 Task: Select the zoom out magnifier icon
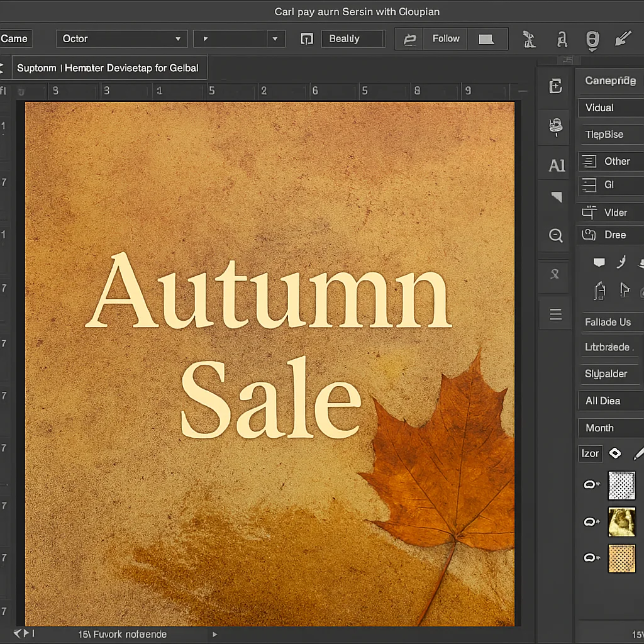556,235
